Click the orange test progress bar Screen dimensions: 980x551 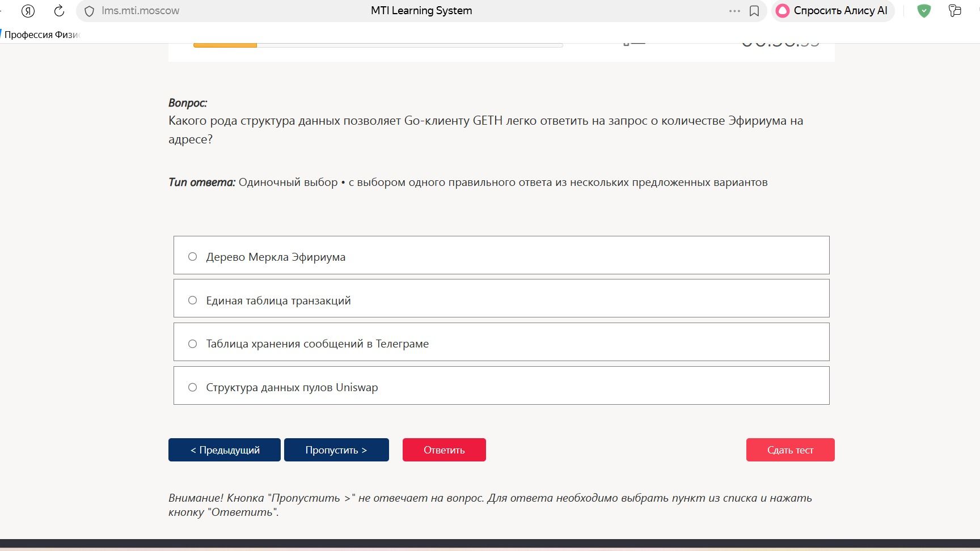pyautogui.click(x=225, y=45)
